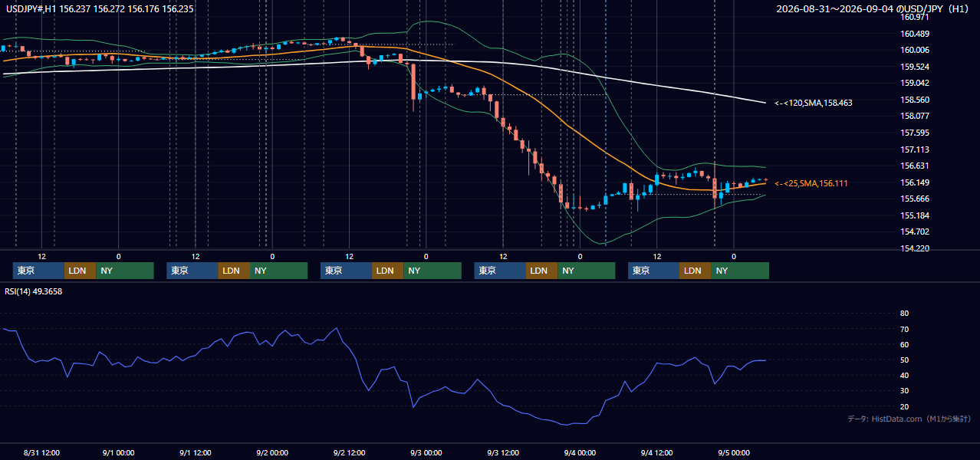Select the 154.220 price axis label
The height and width of the screenshot is (460, 980).
[x=915, y=248]
